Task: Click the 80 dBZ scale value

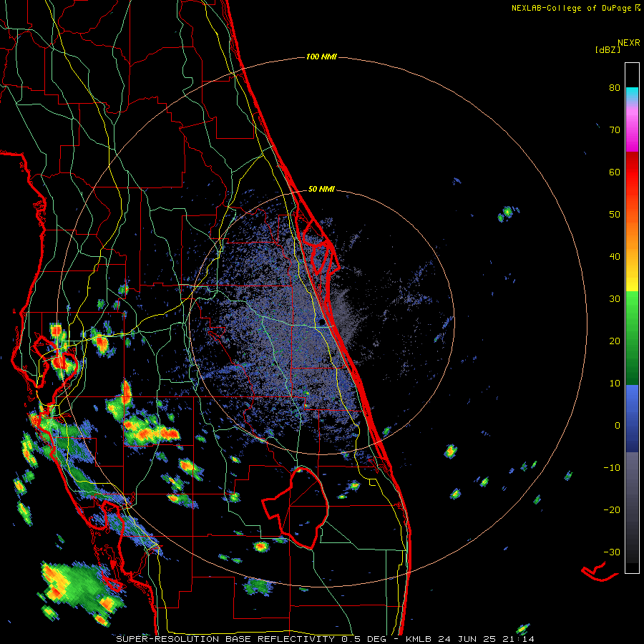Action: [615, 87]
